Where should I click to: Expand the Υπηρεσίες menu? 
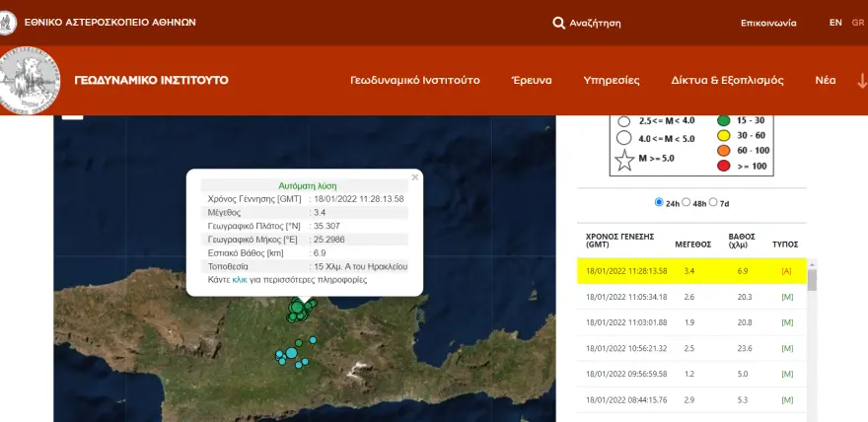[x=612, y=80]
